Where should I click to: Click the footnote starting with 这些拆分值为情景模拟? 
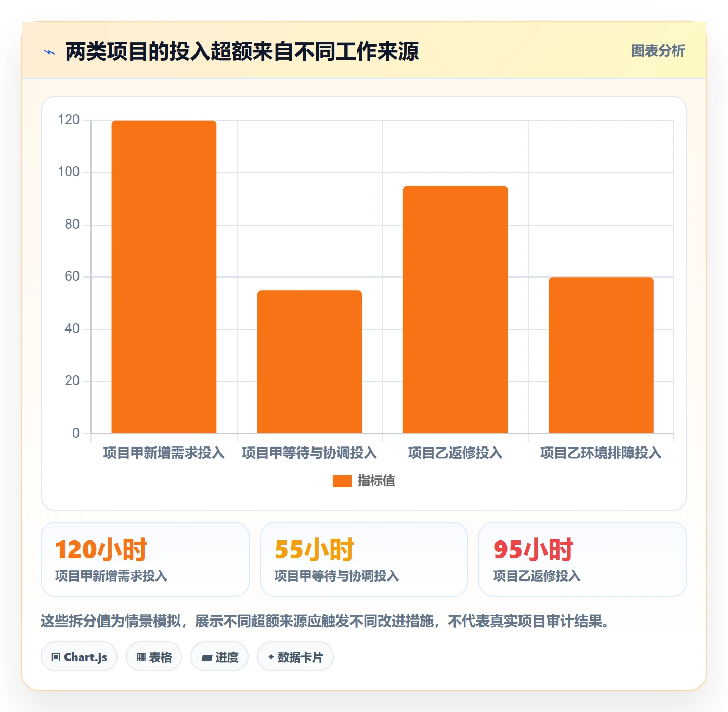(326, 621)
